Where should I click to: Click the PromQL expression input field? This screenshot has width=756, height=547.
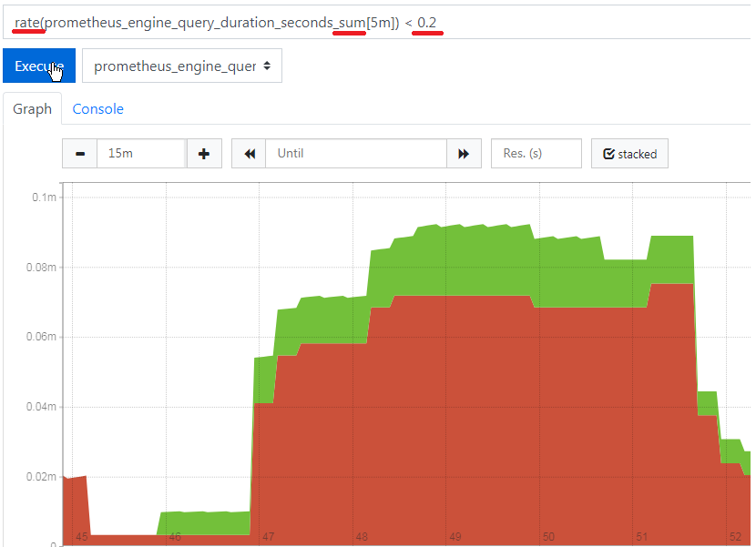378,23
